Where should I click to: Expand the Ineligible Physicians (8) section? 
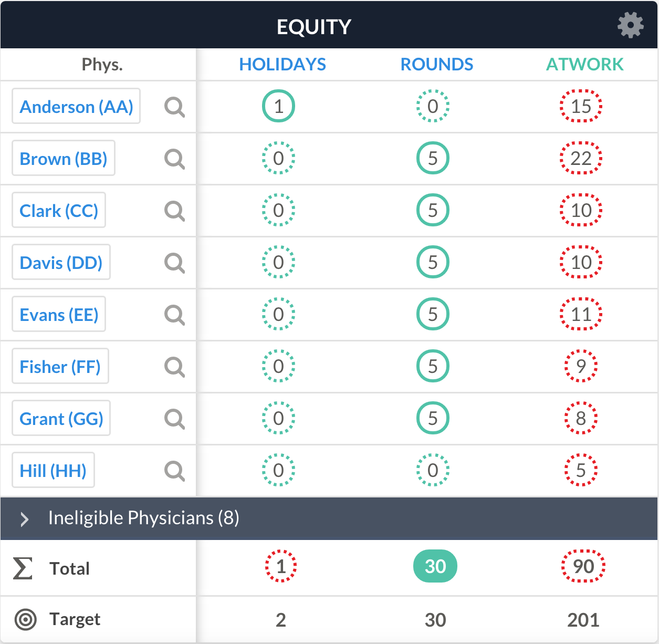pos(329,518)
